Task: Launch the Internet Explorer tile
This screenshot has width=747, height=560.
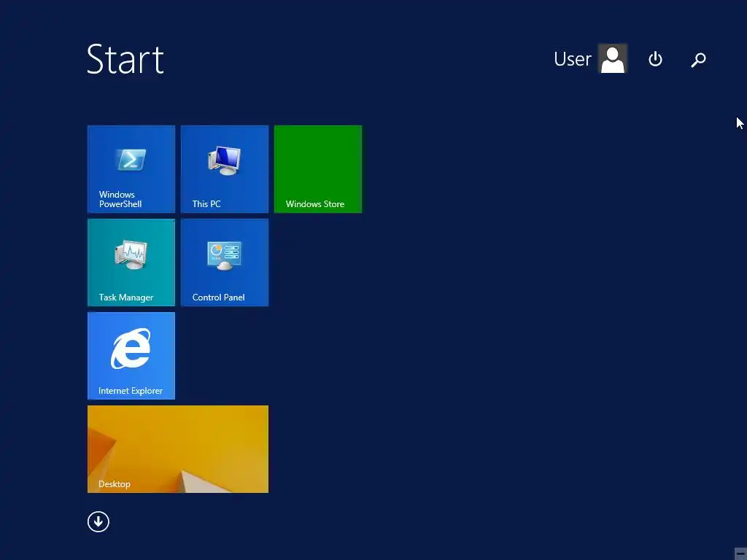Action: click(x=131, y=356)
